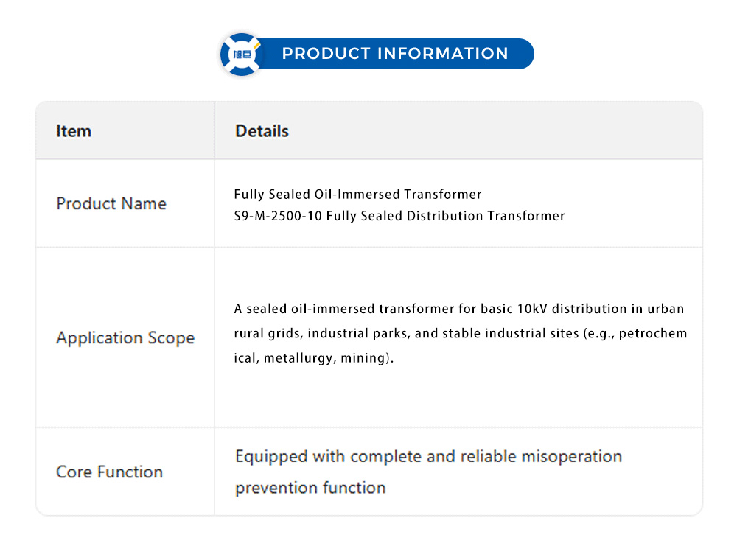
Task: Click the phrase rural grids in the description
Action: (268, 333)
